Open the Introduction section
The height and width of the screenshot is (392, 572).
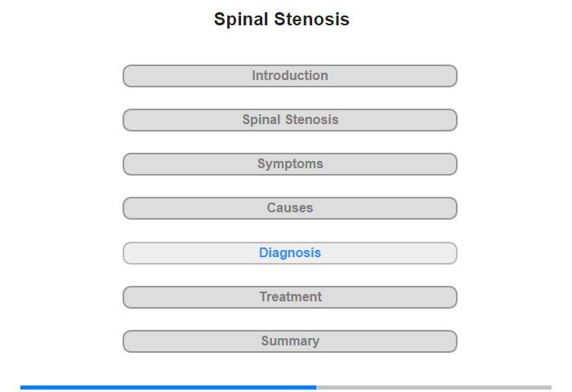click(289, 76)
